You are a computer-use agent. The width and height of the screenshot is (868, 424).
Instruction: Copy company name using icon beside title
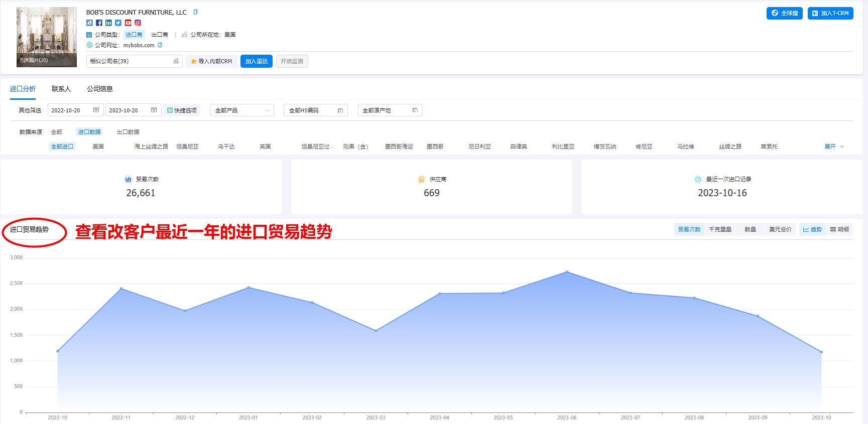(196, 12)
